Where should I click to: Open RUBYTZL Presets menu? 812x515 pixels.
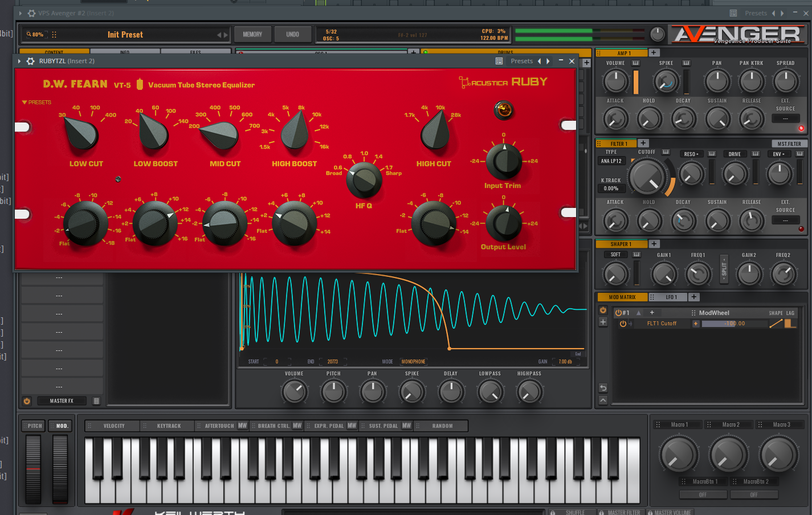(522, 61)
